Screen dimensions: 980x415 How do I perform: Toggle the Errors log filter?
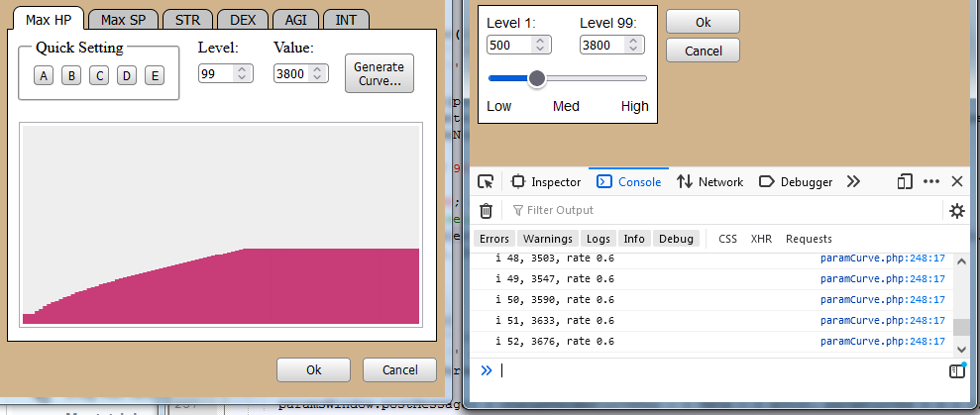click(x=493, y=239)
